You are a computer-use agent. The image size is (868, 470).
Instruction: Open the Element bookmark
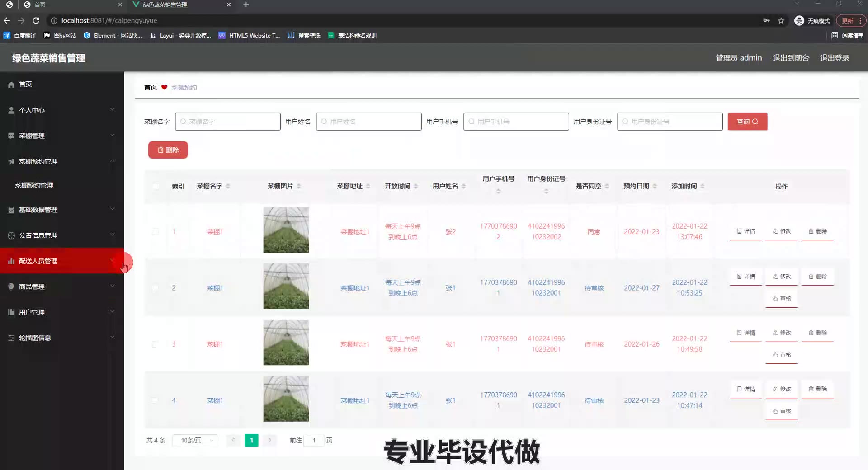click(x=113, y=35)
